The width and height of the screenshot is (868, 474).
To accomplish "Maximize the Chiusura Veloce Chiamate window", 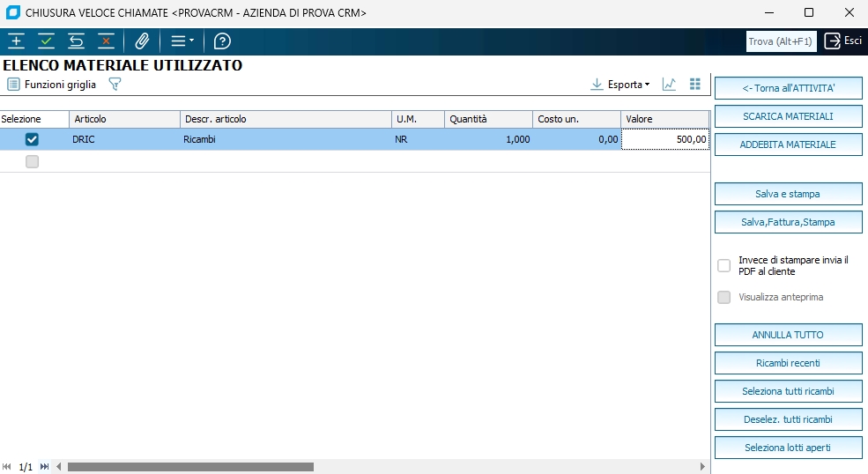I will [x=809, y=12].
